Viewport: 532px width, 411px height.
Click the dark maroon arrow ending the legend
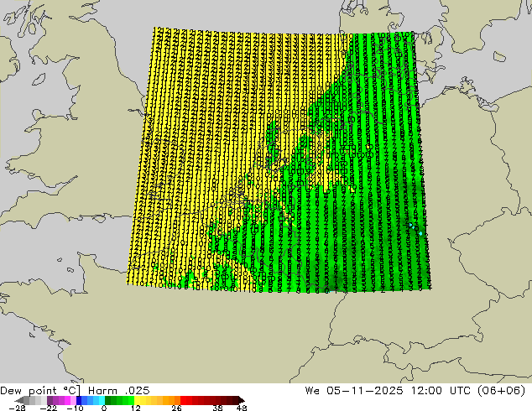(x=242, y=400)
